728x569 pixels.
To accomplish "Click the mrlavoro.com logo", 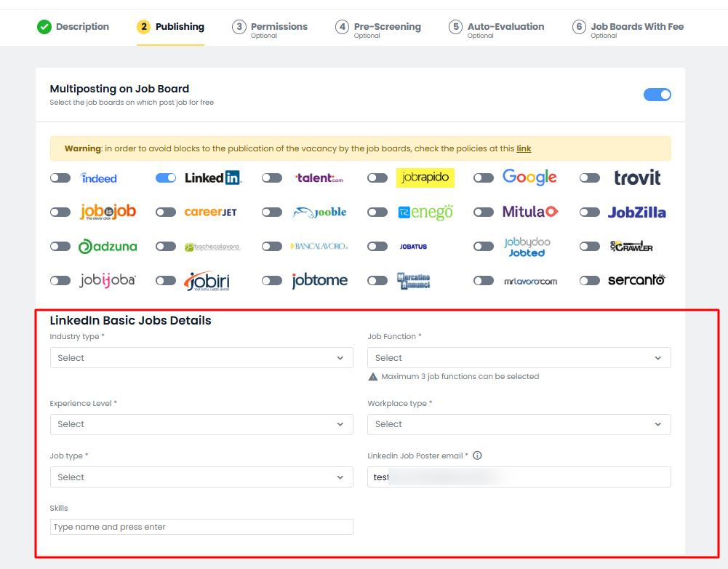I will pyautogui.click(x=531, y=281).
